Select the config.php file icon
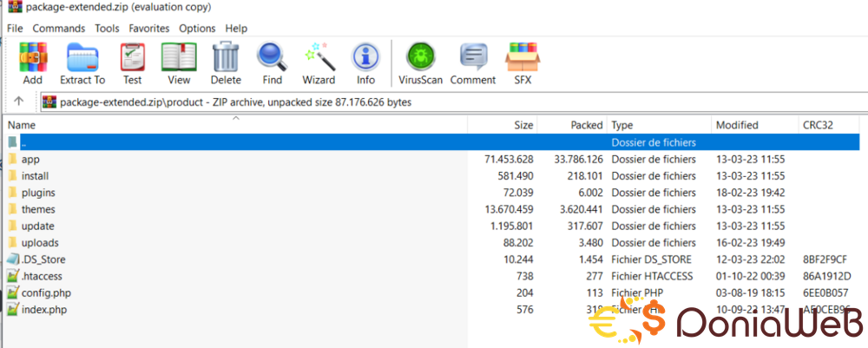The height and width of the screenshot is (348, 868). pos(12,292)
